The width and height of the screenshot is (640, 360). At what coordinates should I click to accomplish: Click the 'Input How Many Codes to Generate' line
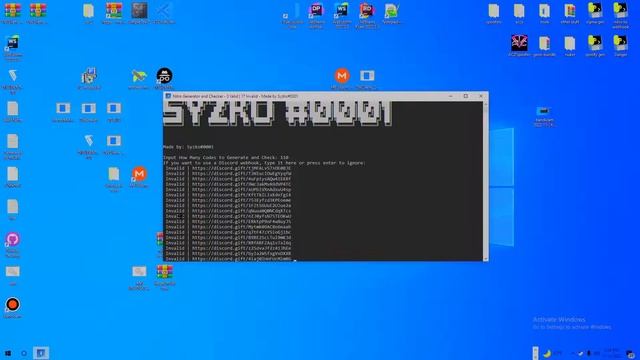[226, 157]
